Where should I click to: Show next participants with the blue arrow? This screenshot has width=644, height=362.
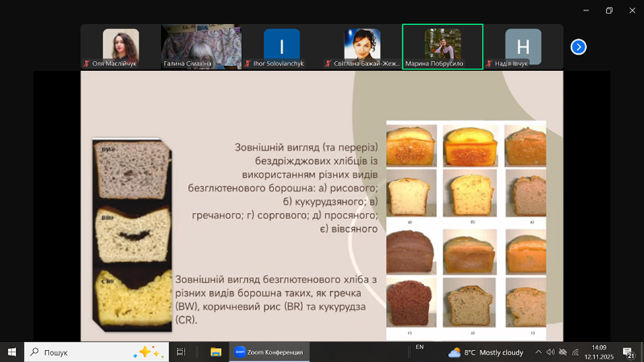click(x=578, y=47)
